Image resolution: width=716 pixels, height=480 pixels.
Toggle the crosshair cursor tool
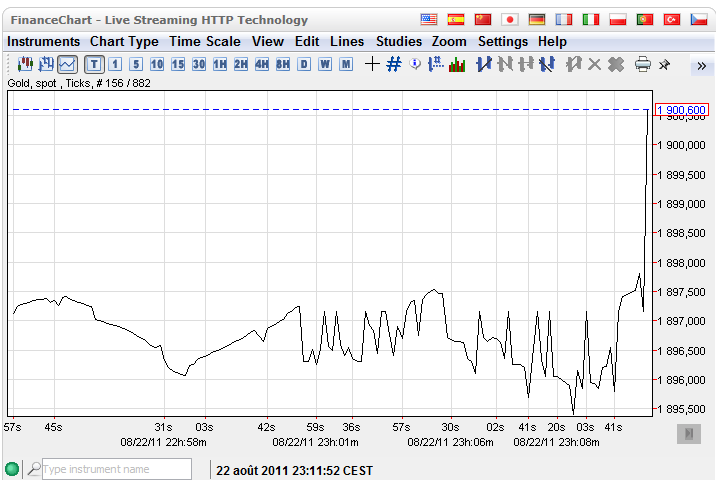pyautogui.click(x=372, y=64)
